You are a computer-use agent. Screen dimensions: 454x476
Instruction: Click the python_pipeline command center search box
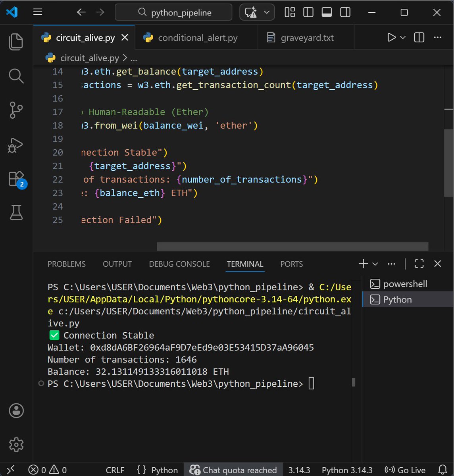pos(173,12)
